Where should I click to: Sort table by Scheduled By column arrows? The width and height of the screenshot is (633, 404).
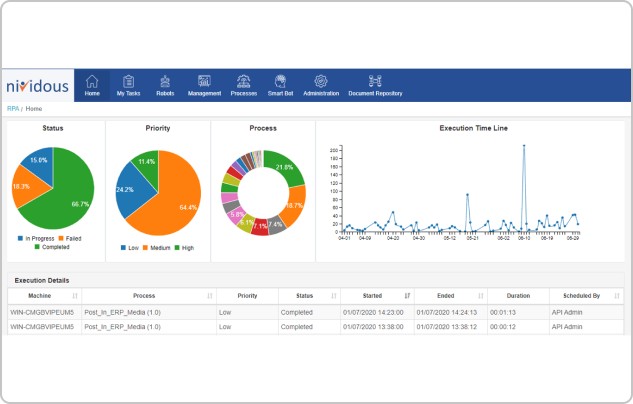pyautogui.click(x=617, y=296)
